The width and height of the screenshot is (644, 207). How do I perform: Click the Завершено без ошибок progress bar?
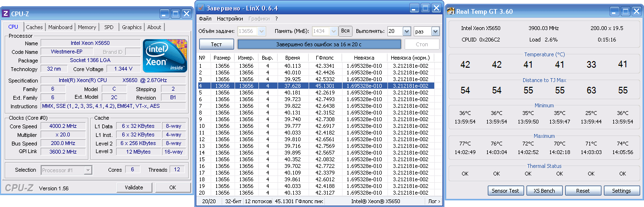click(x=319, y=44)
